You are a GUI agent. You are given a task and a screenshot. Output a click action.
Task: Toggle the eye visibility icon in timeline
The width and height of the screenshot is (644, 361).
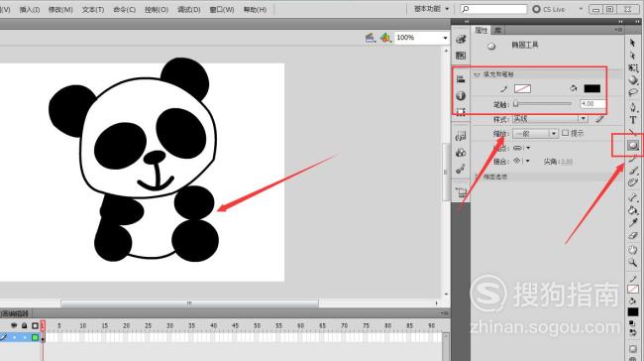(x=14, y=325)
